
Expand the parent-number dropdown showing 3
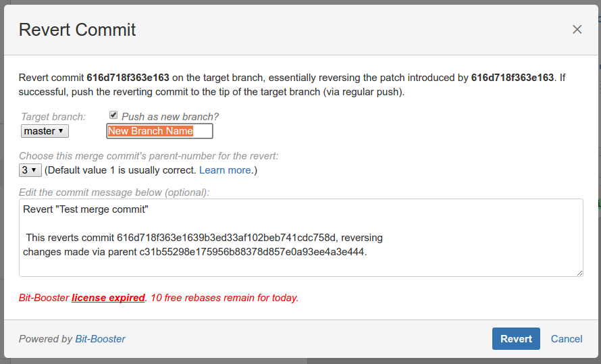coord(30,170)
